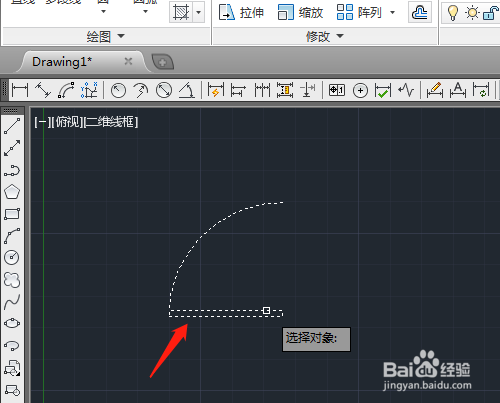Open the 二维线框 visual style menu
The image size is (500, 403).
click(x=110, y=122)
